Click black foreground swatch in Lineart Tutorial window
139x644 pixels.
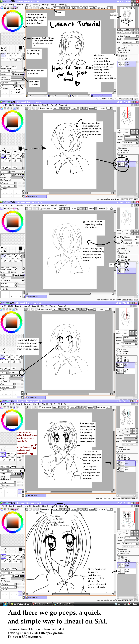coord(20,48)
